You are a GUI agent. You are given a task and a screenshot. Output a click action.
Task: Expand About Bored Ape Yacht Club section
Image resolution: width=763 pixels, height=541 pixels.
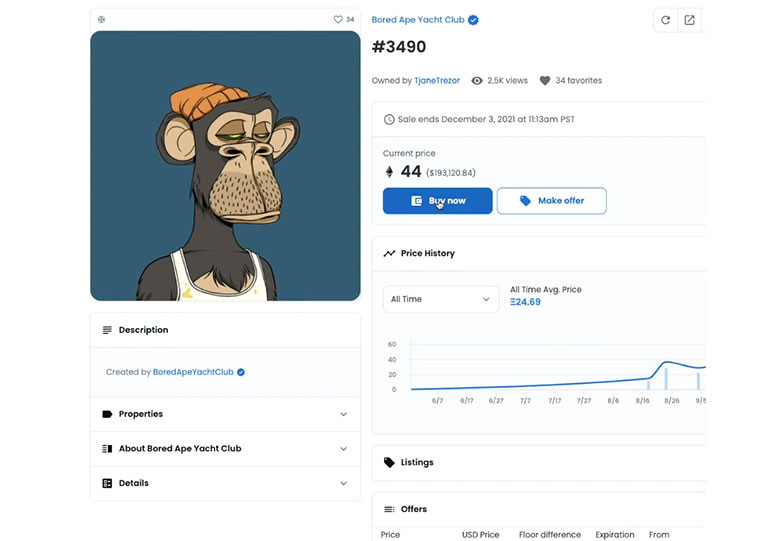225,449
